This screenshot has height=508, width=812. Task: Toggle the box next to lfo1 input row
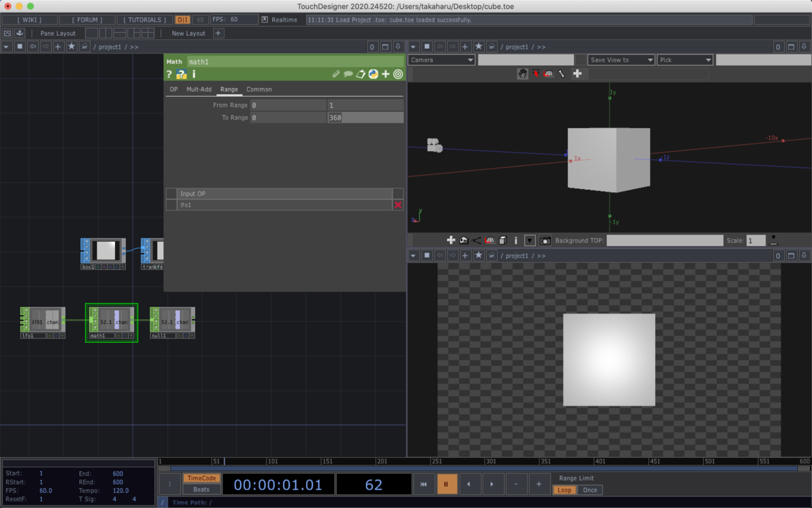coord(171,205)
